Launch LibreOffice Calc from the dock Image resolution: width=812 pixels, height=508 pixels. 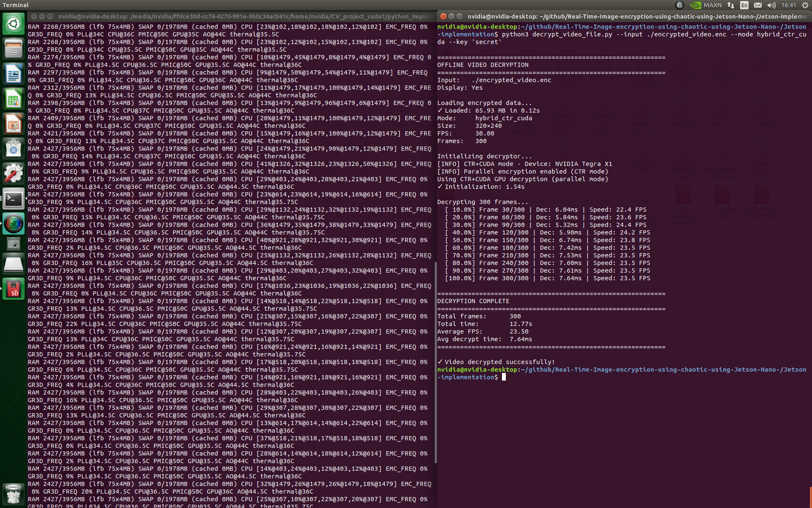pos(14,99)
